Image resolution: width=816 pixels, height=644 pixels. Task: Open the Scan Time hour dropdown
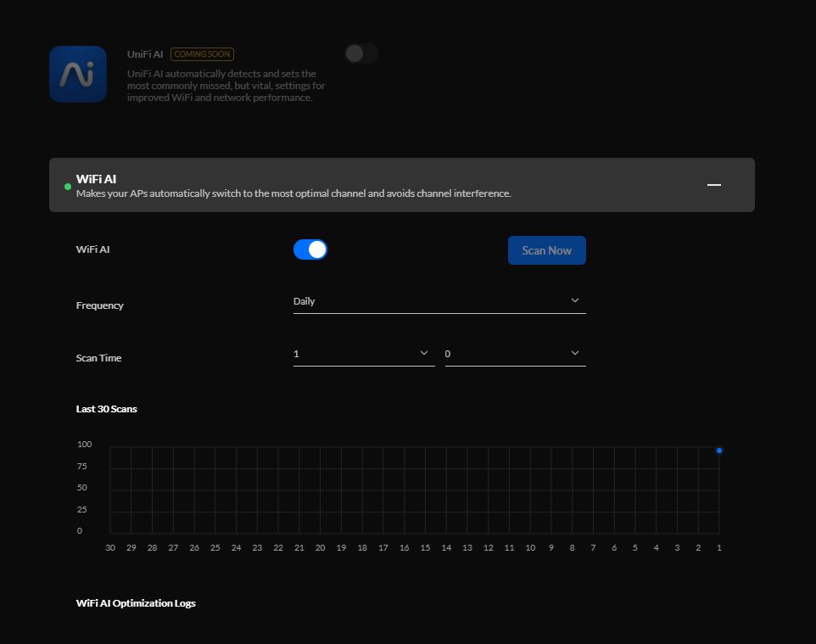click(364, 354)
